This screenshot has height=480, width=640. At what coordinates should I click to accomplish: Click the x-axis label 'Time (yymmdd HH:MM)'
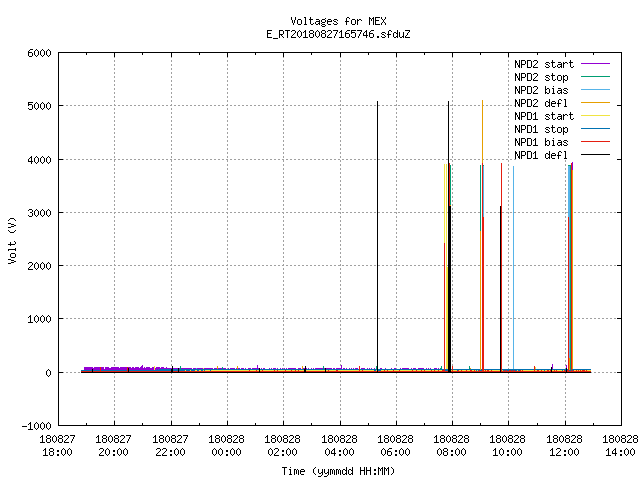click(338, 471)
